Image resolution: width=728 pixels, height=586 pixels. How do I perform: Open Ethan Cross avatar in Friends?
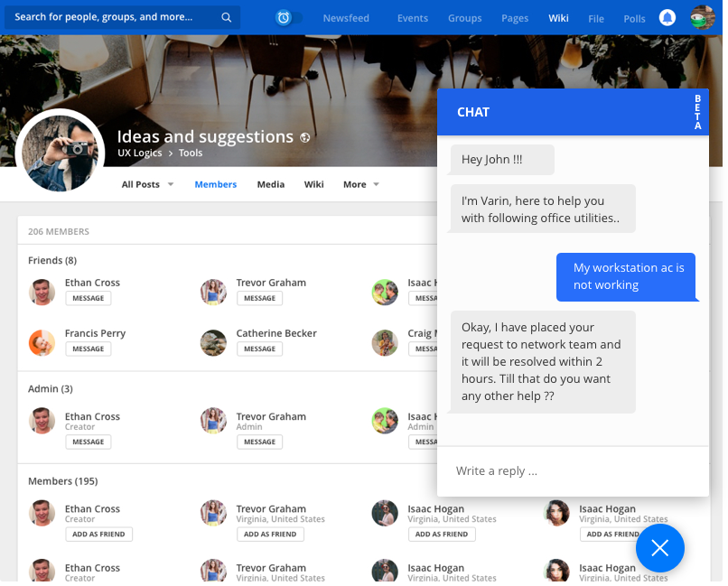click(x=42, y=292)
